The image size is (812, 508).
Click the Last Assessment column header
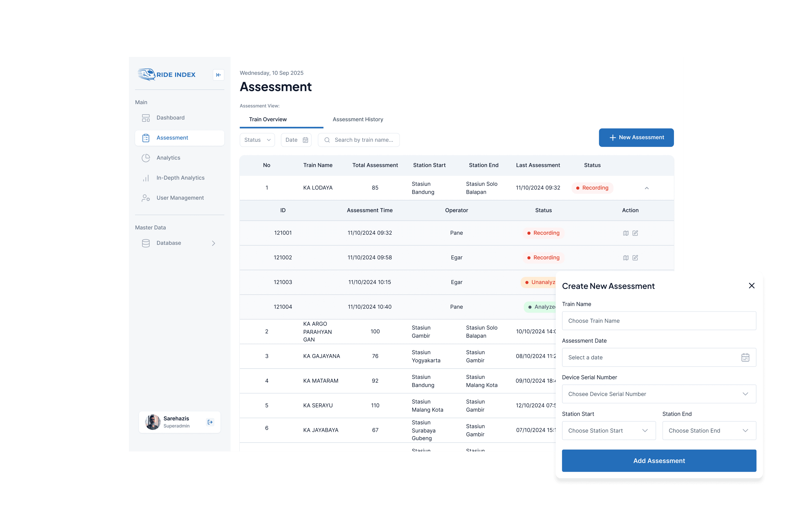(538, 165)
